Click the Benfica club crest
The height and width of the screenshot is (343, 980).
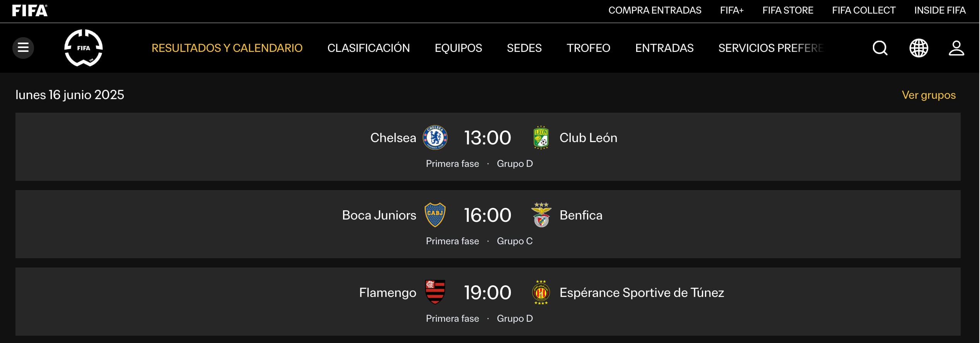tap(541, 215)
